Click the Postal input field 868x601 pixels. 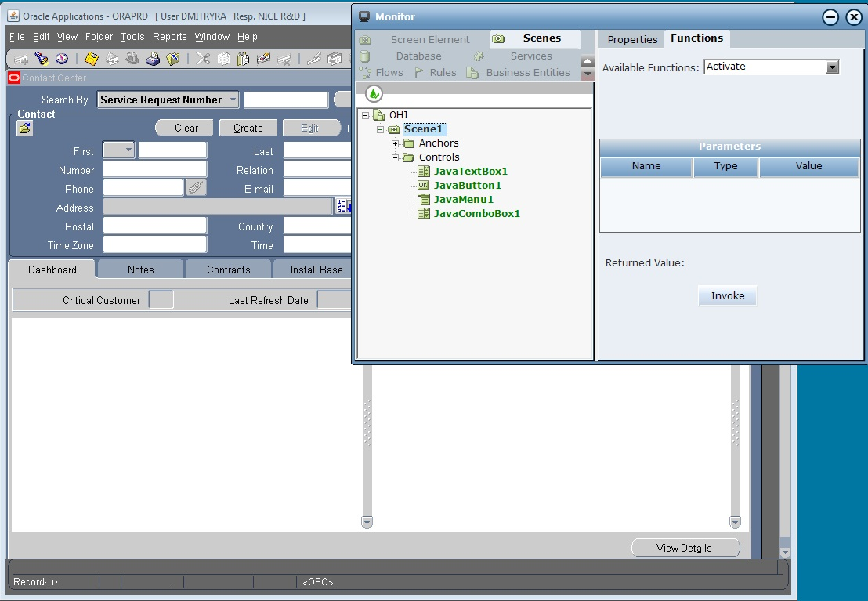click(155, 226)
